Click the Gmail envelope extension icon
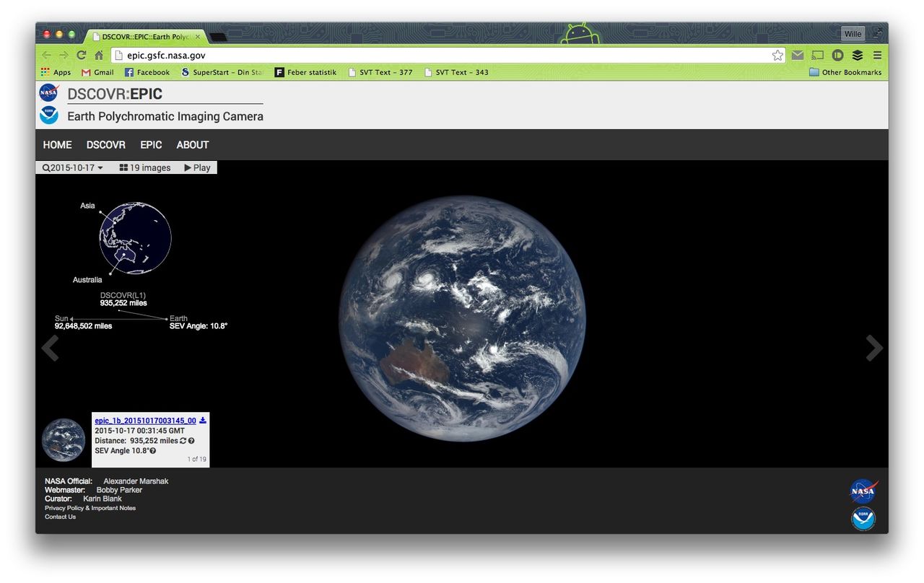The width and height of the screenshot is (924, 583). [x=797, y=56]
